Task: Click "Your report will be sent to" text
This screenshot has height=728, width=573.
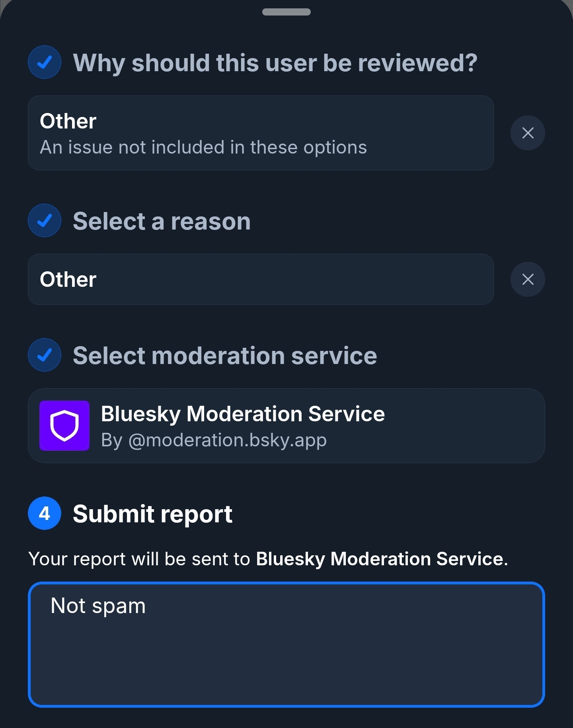Action: pyautogui.click(x=139, y=559)
